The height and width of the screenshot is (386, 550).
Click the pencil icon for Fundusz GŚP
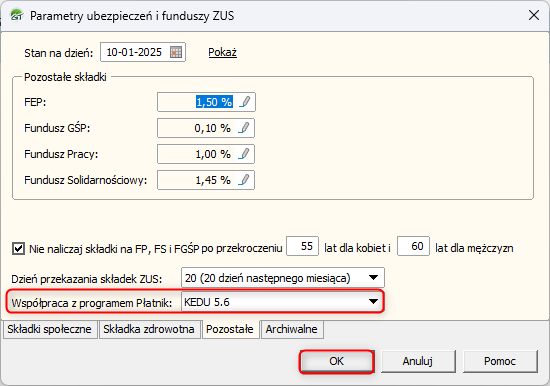[x=244, y=128]
